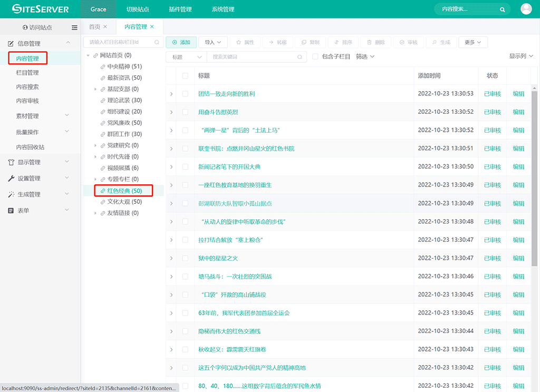Click the 转移 (Transfer) toolbar icon

click(278, 42)
